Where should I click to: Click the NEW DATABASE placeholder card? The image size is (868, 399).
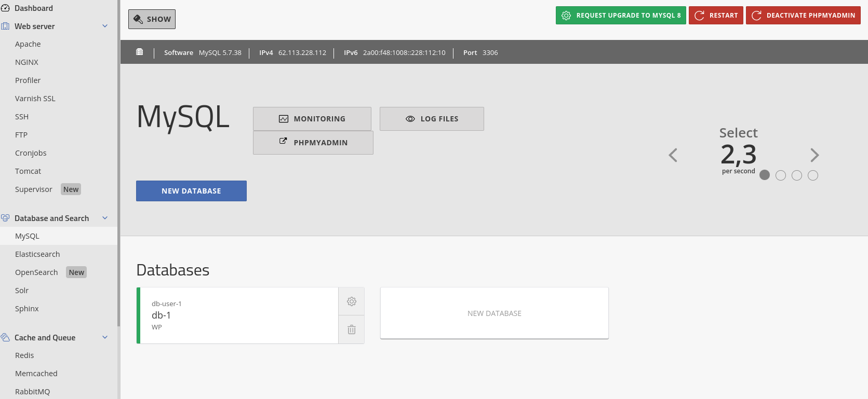(495, 313)
